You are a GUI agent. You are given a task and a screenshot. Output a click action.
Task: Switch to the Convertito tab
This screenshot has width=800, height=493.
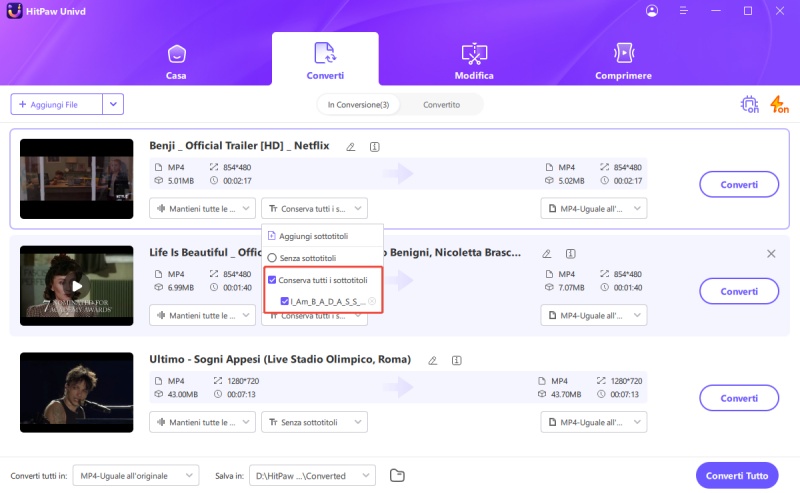pyautogui.click(x=441, y=104)
